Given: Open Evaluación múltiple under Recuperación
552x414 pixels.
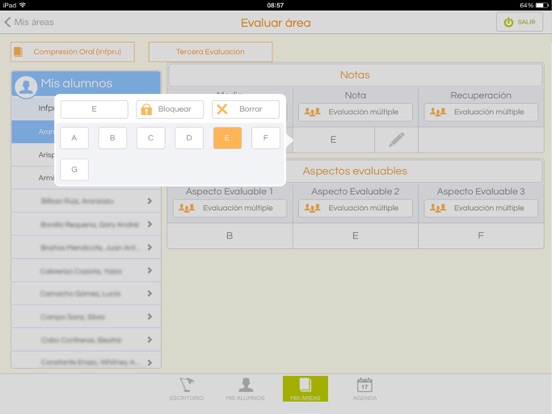Looking at the screenshot, I should (481, 112).
